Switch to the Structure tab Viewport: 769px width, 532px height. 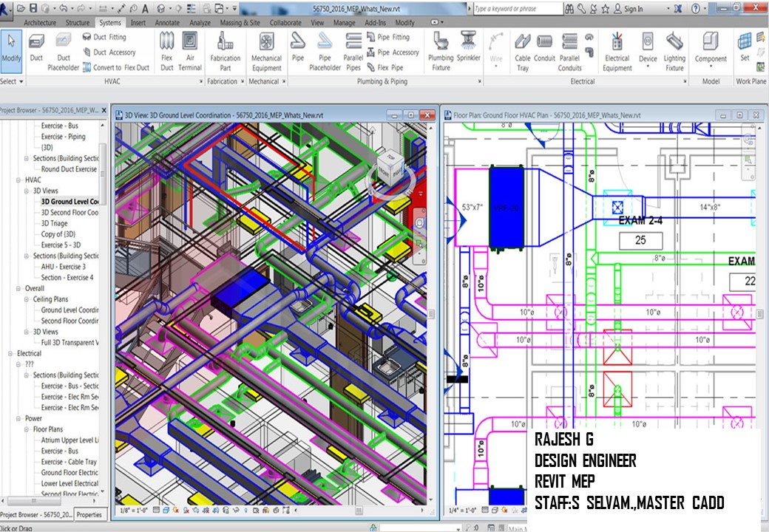pos(78,22)
